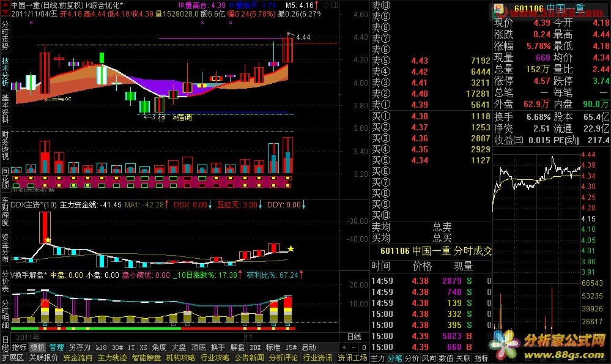The image size is (611, 364).
Task: Select the 15# template
Action: coord(291,347)
